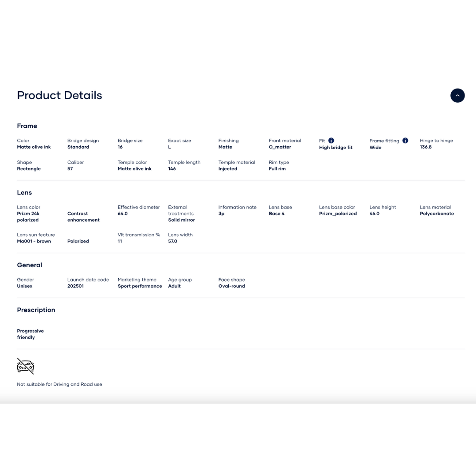Click the Progressive friendly label

coord(30,334)
